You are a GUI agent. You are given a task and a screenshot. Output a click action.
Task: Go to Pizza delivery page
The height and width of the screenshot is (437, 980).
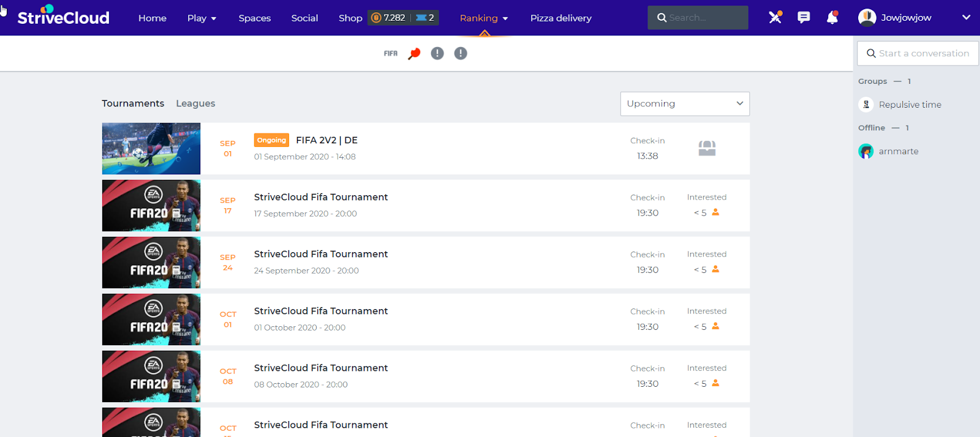click(560, 18)
